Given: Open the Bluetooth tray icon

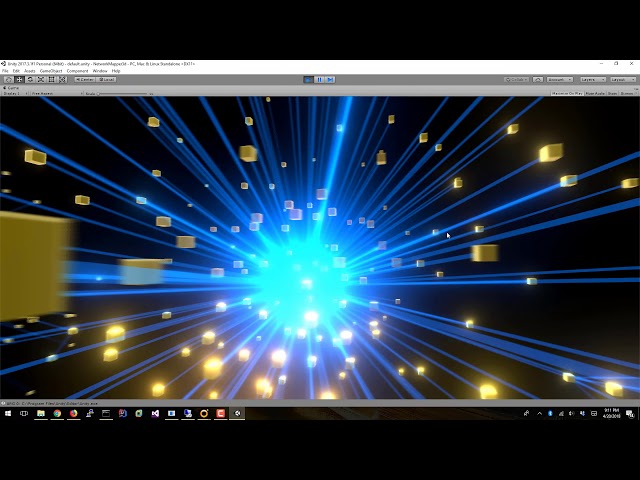Looking at the screenshot, I should (x=550, y=413).
